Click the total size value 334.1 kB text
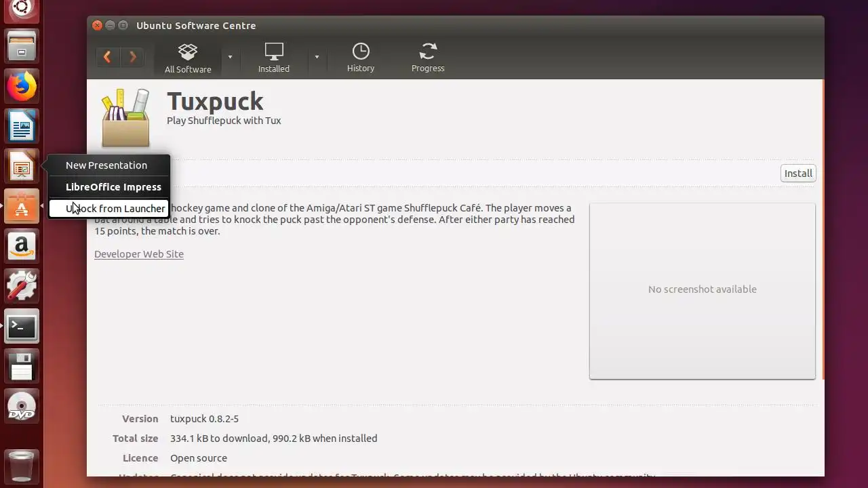Viewport: 868px width, 488px height. (x=273, y=439)
